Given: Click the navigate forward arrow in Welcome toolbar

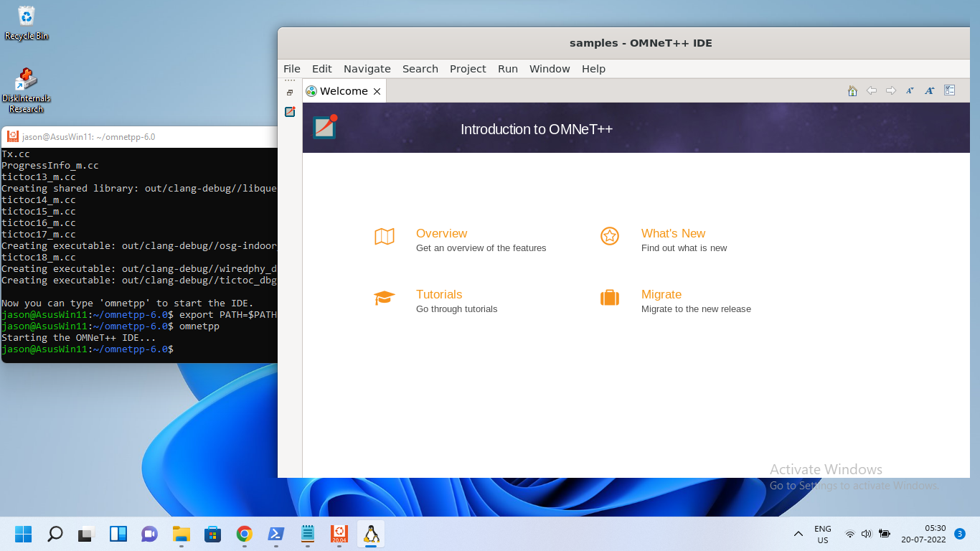Looking at the screenshot, I should pyautogui.click(x=891, y=90).
